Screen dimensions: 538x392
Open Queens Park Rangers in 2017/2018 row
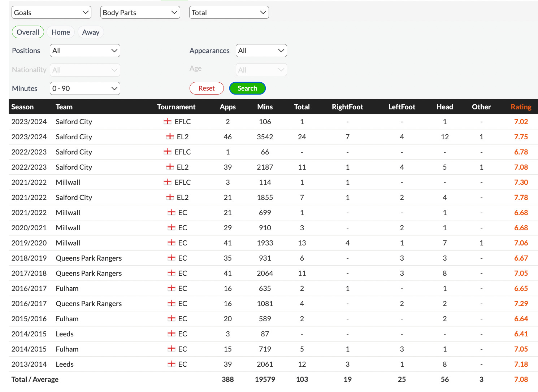[89, 273]
